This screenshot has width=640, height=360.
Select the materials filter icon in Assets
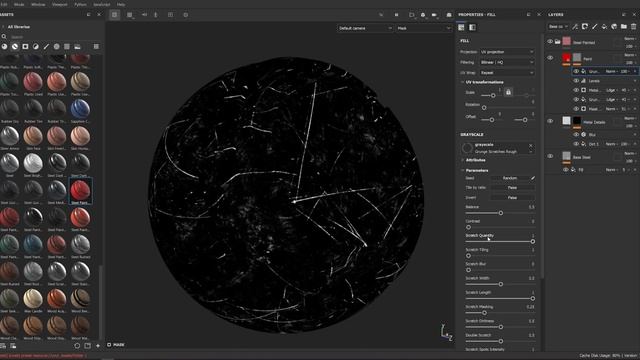coord(4,47)
